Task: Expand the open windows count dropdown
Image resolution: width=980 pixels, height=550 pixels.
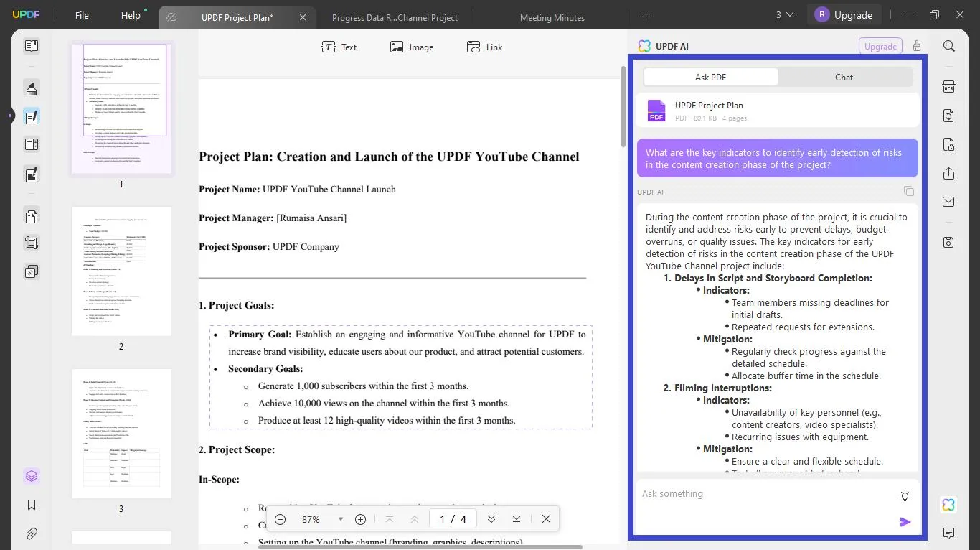Action: [x=784, y=15]
